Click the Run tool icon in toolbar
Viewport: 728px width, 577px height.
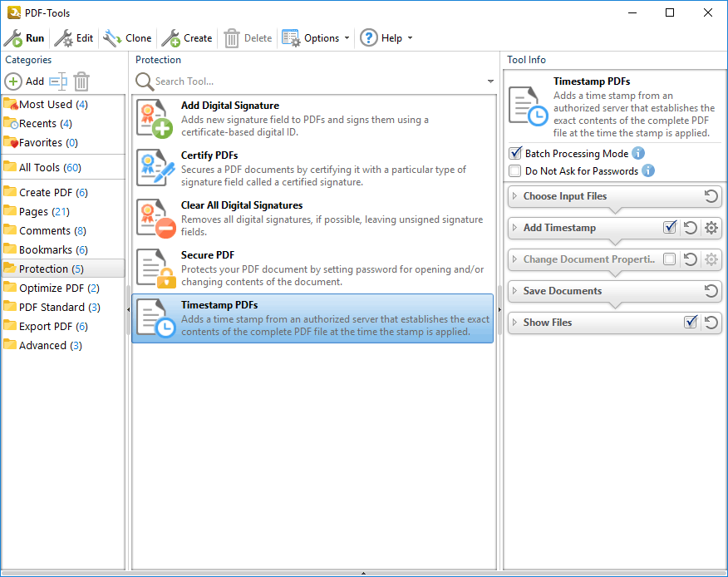coord(13,38)
